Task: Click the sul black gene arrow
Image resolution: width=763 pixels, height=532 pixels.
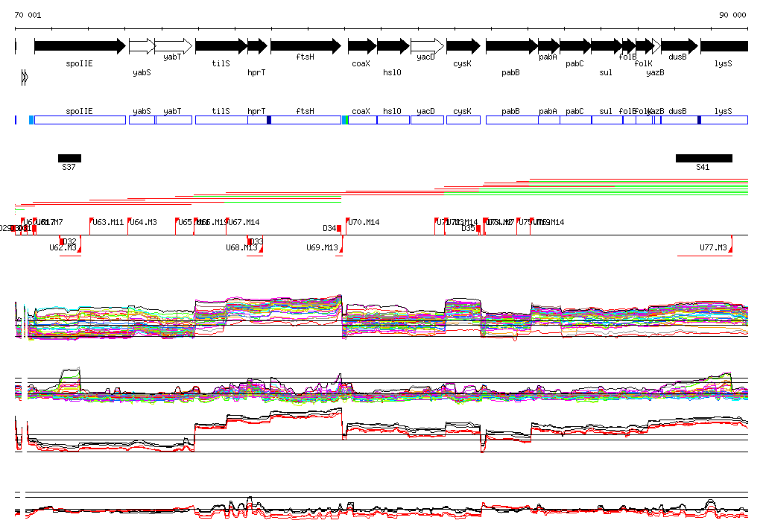Action: point(607,46)
